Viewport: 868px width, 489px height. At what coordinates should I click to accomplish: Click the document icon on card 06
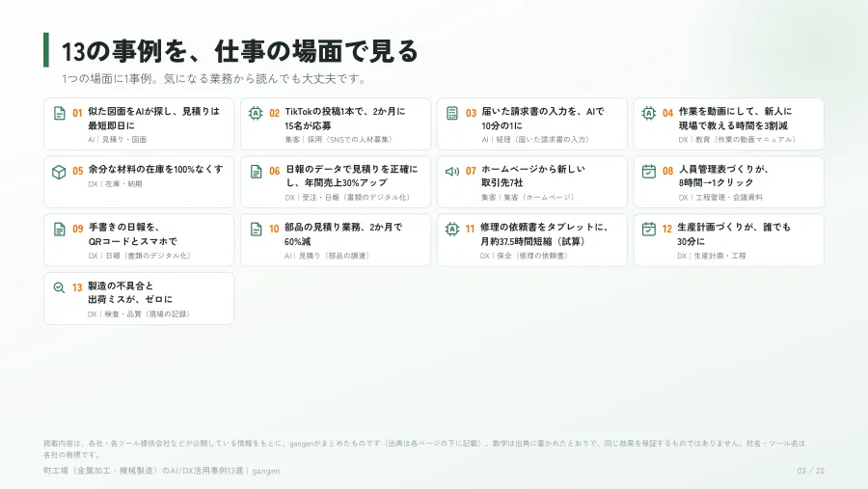pyautogui.click(x=256, y=172)
